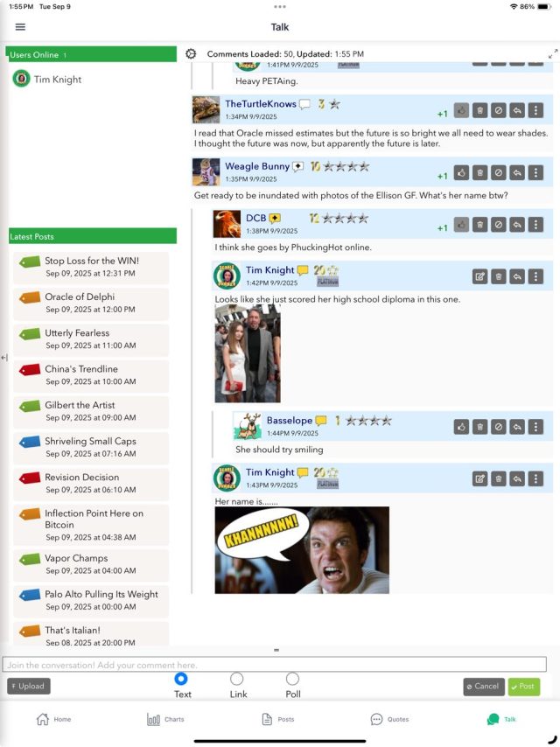The image size is (560, 747).
Task: Open more options on Tim Knight's 1:43PM comment
Action: [x=535, y=478]
